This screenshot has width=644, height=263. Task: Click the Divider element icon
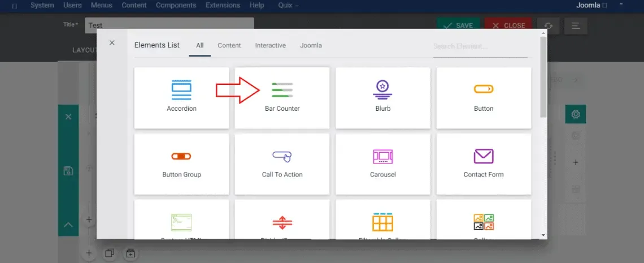(282, 223)
